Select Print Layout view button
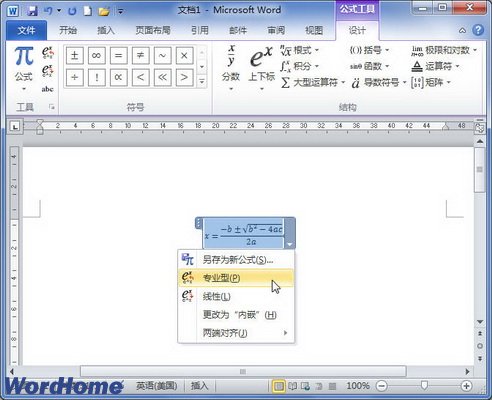492x400 pixels. click(x=279, y=386)
